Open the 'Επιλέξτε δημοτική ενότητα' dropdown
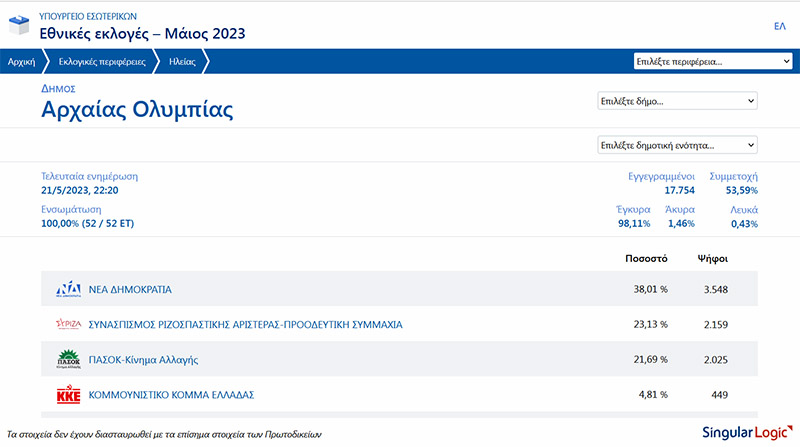The image size is (800, 447). click(677, 144)
